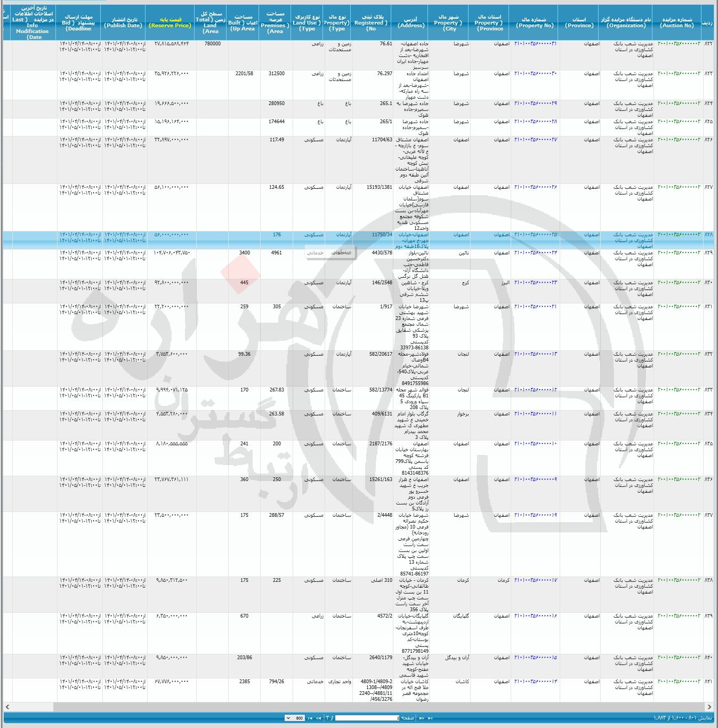Image resolution: width=718 pixels, height=728 pixels.
Task: Click the horizontal scrollbar right arrow
Action: click(x=709, y=707)
